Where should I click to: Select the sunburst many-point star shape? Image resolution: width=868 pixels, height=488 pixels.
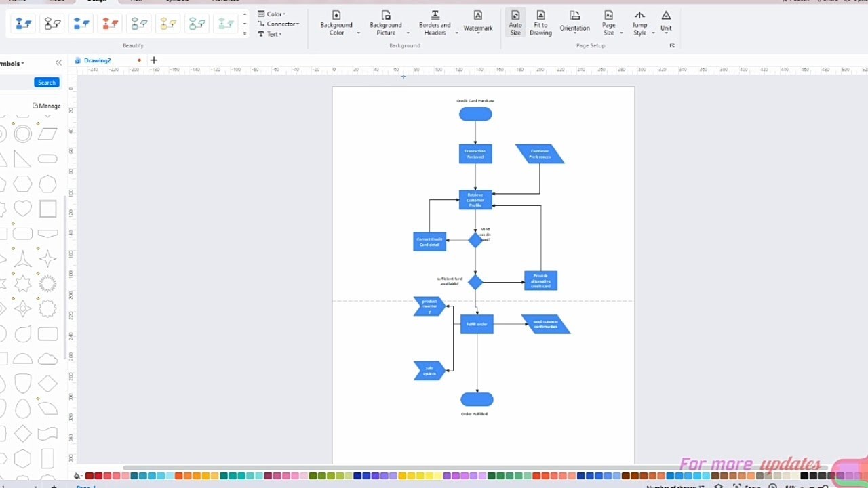pos(47,283)
